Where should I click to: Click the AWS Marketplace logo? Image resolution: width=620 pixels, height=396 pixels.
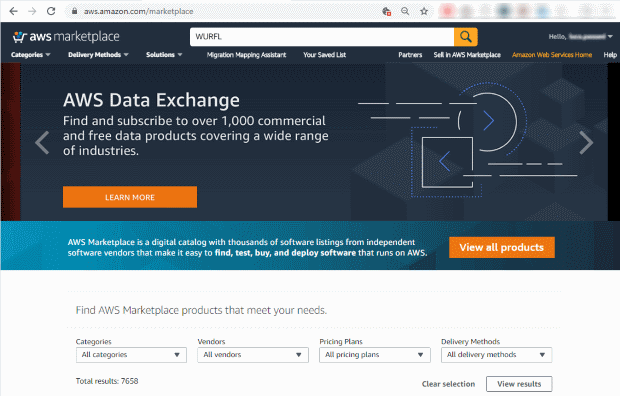(x=66, y=37)
